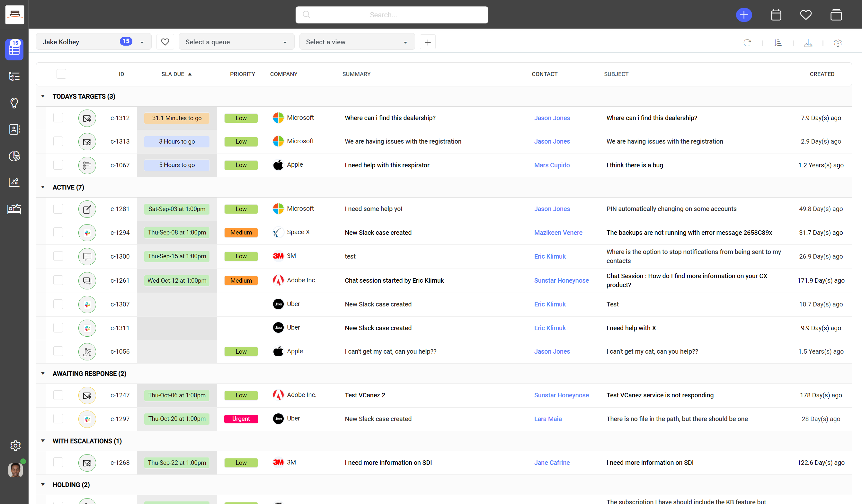Click the refresh icon above the case table

click(x=747, y=42)
